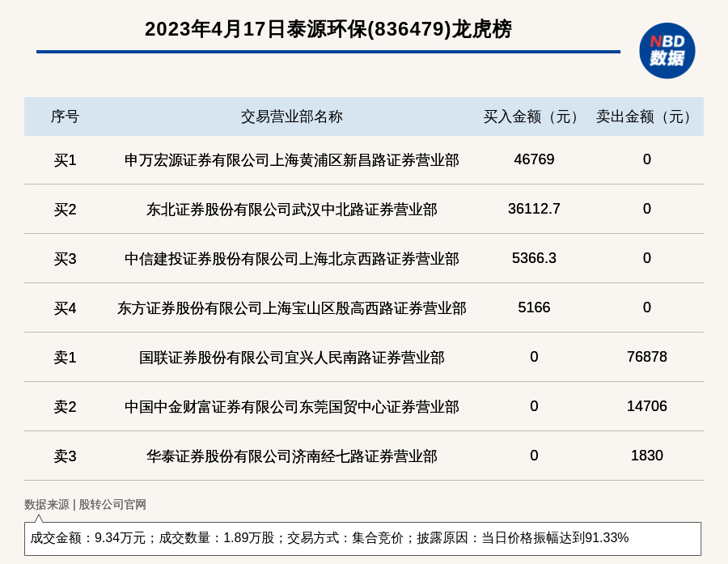The width and height of the screenshot is (728, 564).
Task: Click the 序号 column header
Action: click(x=65, y=117)
